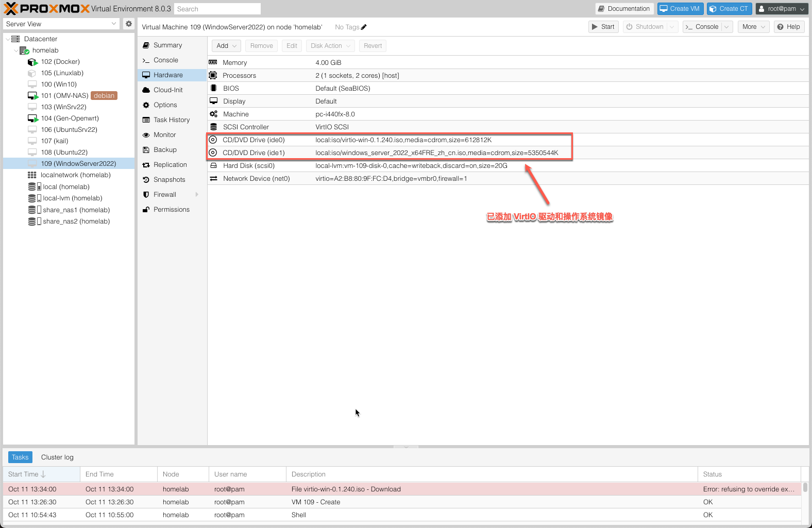Open the Replication panel

tap(172, 165)
